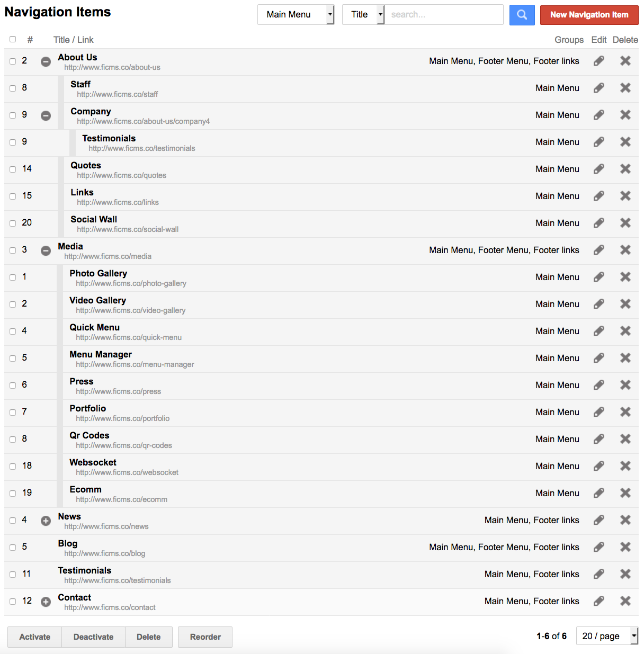The height and width of the screenshot is (654, 644).
Task: Expand the News submenu items
Action: 46,521
